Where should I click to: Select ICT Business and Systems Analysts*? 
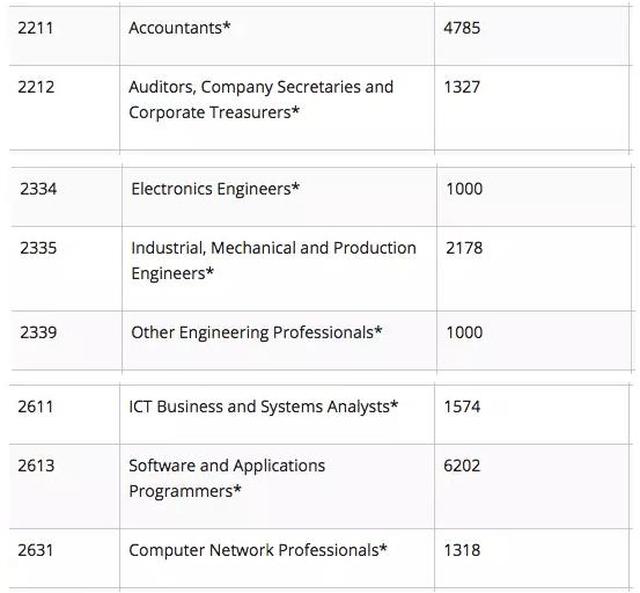click(x=263, y=407)
